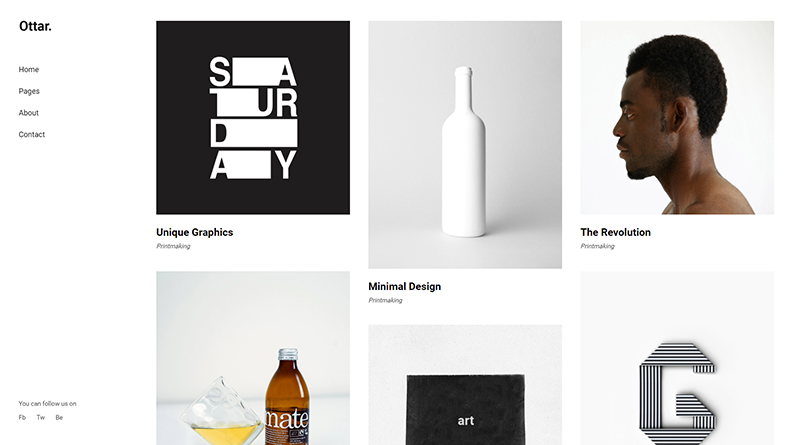Open the Saturday graphic thumbnail
Viewport: 800px width, 445px height.
[253, 117]
